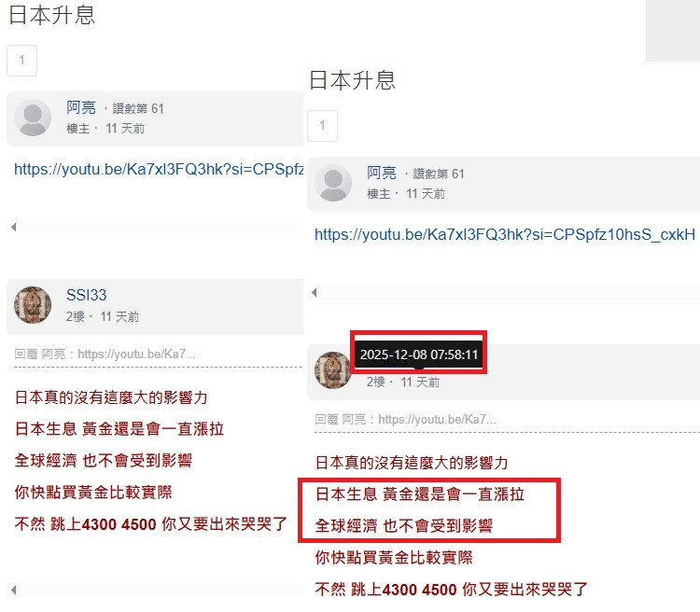The width and height of the screenshot is (700, 612).
Task: Click 阿亮's gray avatar beside the full YouTube link
Action: pyautogui.click(x=333, y=183)
